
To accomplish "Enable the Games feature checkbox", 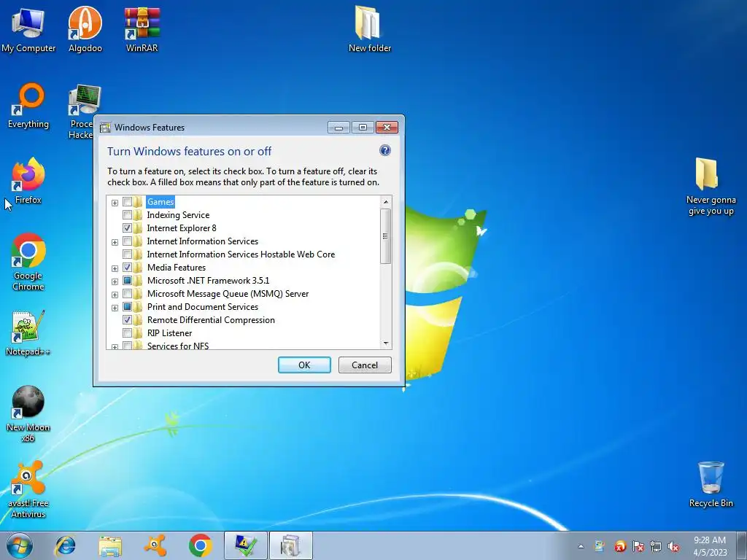I will click(x=127, y=202).
